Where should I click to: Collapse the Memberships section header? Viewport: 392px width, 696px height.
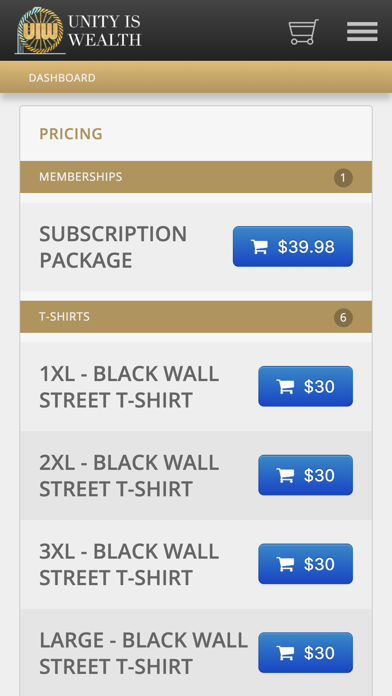tap(196, 177)
